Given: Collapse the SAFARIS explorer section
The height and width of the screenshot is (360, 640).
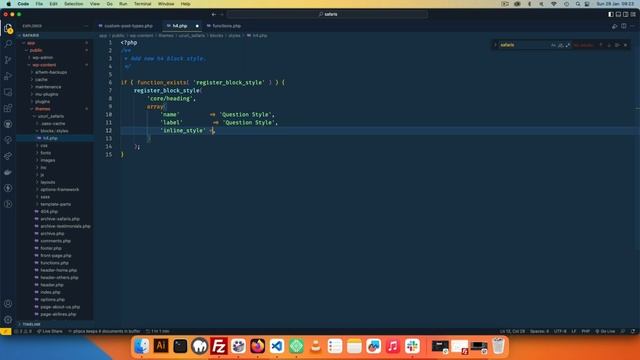Looking at the screenshot, I should click(55, 36).
